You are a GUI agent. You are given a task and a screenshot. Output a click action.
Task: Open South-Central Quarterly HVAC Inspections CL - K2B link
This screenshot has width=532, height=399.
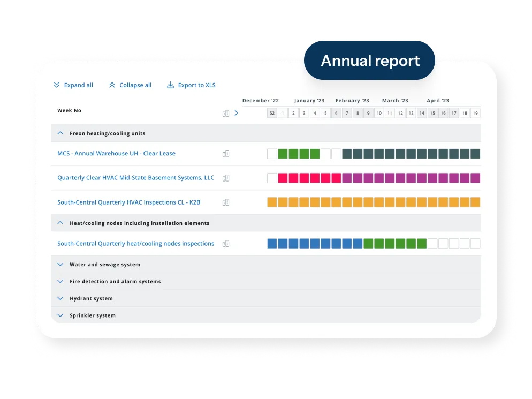pos(128,202)
